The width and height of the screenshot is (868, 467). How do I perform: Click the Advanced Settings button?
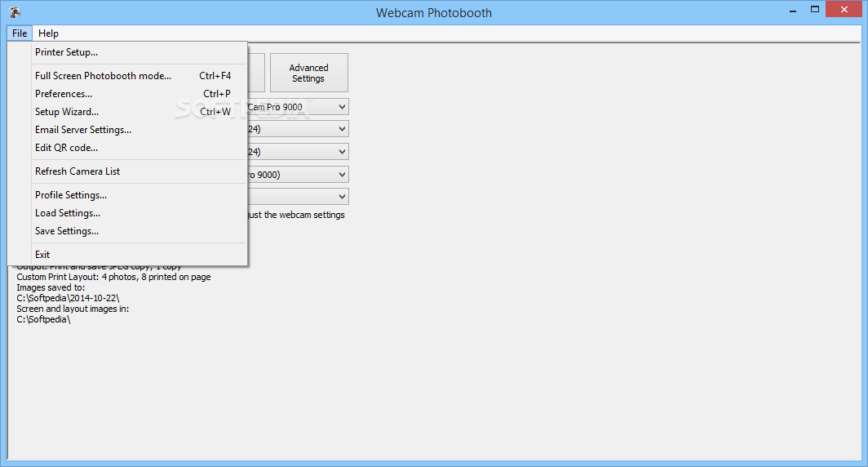coord(309,73)
